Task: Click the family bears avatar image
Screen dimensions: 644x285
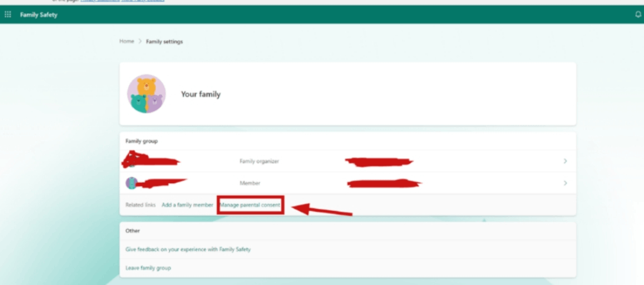Action: tap(146, 94)
